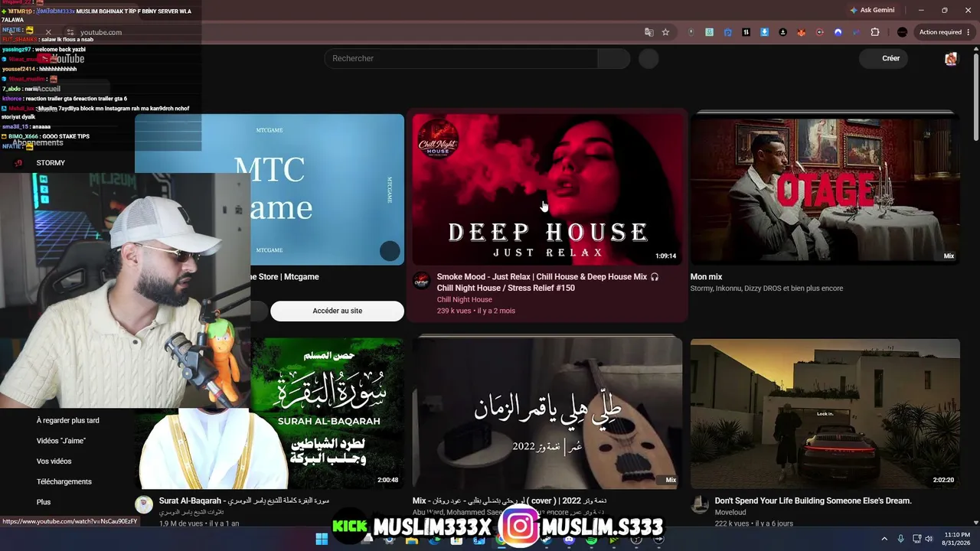
Task: Show hidden system tray icons
Action: (x=885, y=540)
